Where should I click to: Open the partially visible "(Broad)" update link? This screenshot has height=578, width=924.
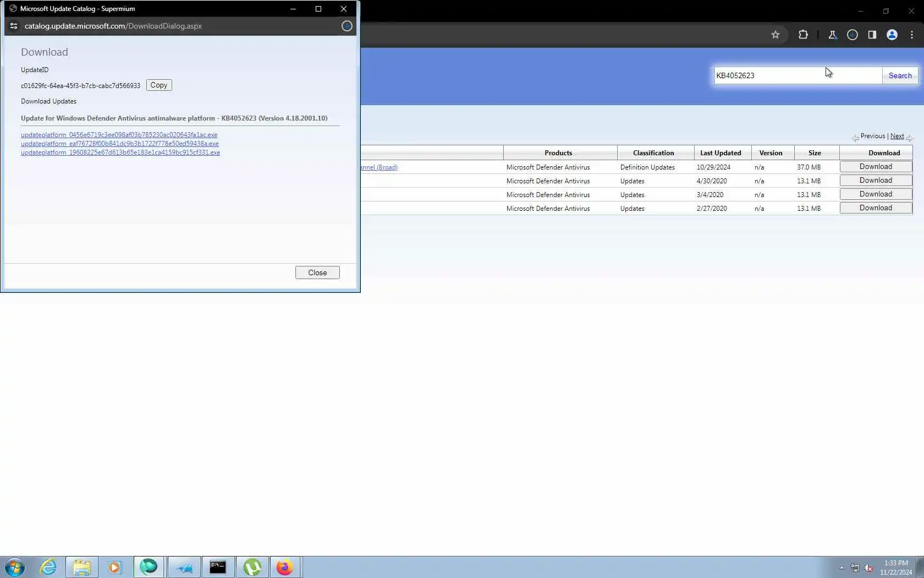[380, 167]
